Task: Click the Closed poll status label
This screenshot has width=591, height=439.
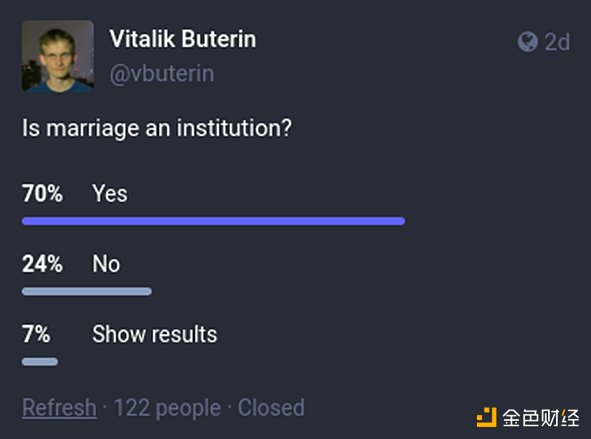Action: 271,408
